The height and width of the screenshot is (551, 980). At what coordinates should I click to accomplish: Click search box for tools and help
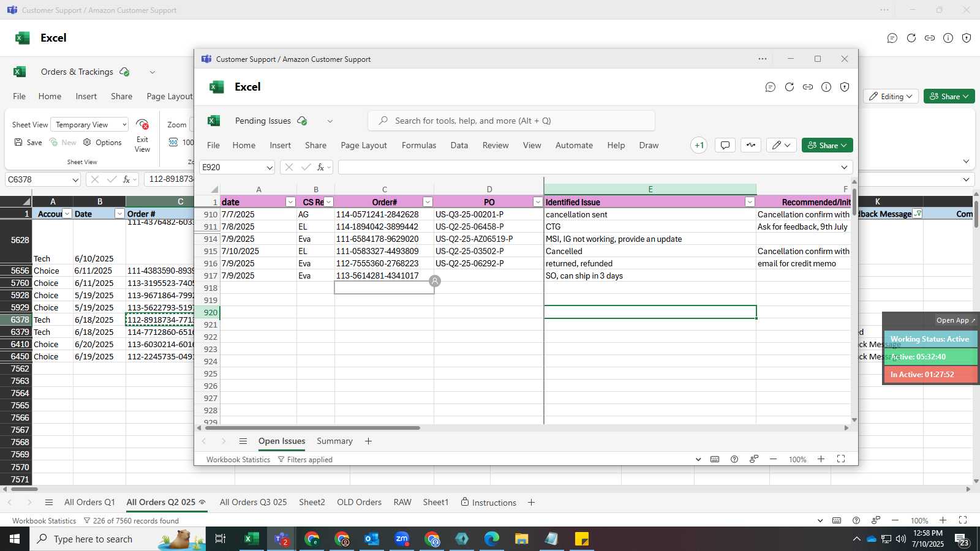(511, 121)
